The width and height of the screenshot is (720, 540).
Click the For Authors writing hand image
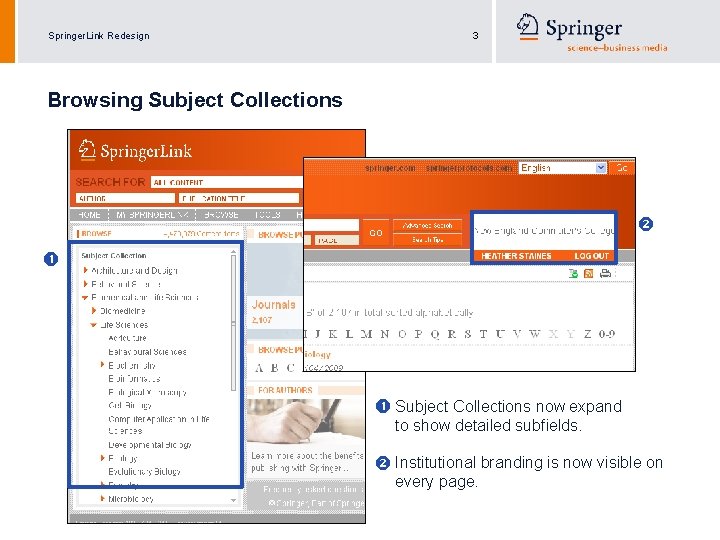pyautogui.click(x=306, y=422)
